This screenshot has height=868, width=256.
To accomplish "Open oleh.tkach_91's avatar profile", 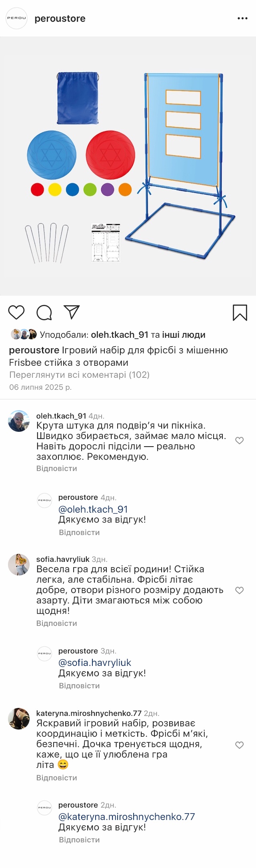I will [x=19, y=421].
